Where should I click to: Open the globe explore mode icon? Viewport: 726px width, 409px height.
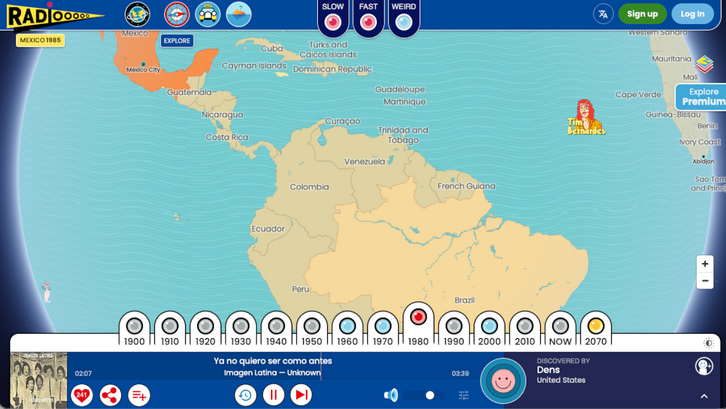[137, 14]
